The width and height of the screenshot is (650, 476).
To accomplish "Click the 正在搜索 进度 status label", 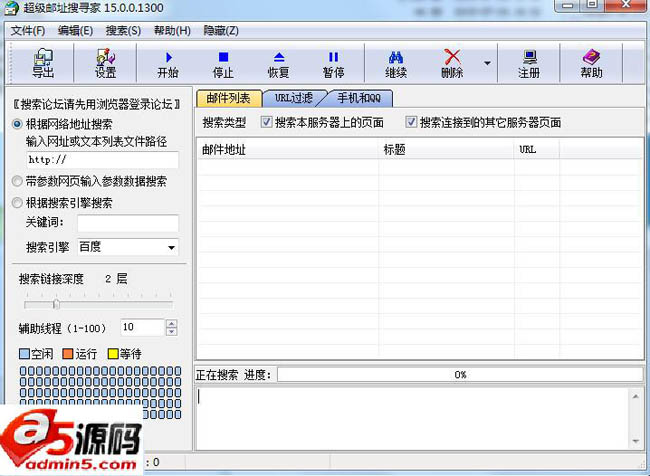I will click(233, 375).
